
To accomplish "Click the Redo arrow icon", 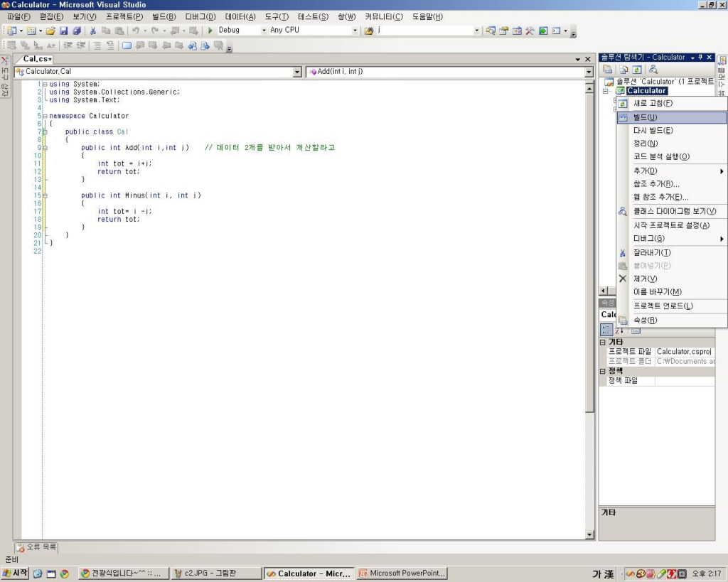I will click(x=155, y=31).
